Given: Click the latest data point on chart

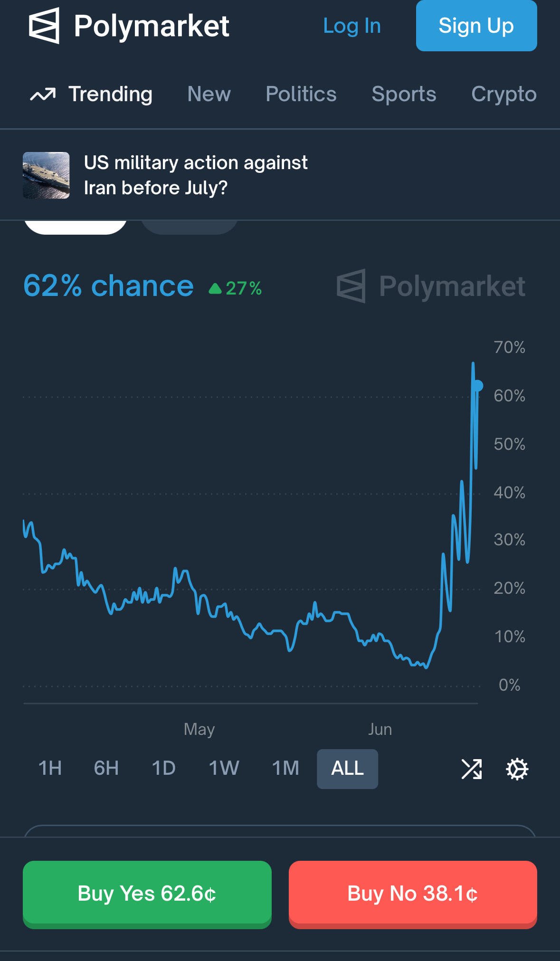Looking at the screenshot, I should tap(478, 386).
